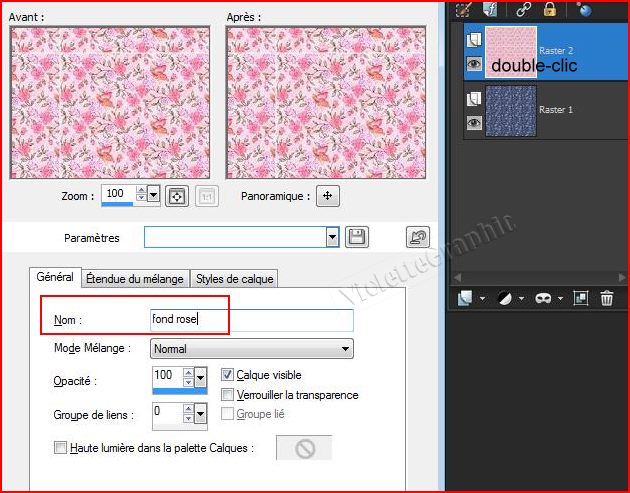
Task: Click the reset to default settings icon
Action: [x=418, y=237]
